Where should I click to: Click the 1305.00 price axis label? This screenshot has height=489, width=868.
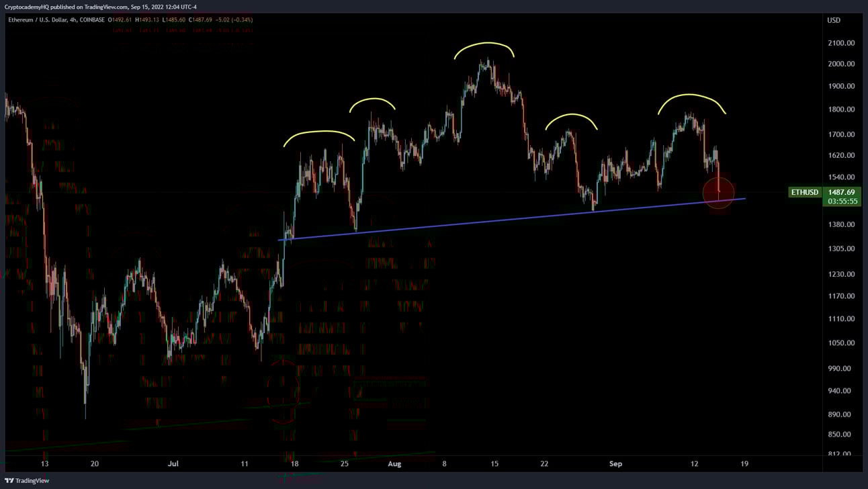pyautogui.click(x=841, y=249)
